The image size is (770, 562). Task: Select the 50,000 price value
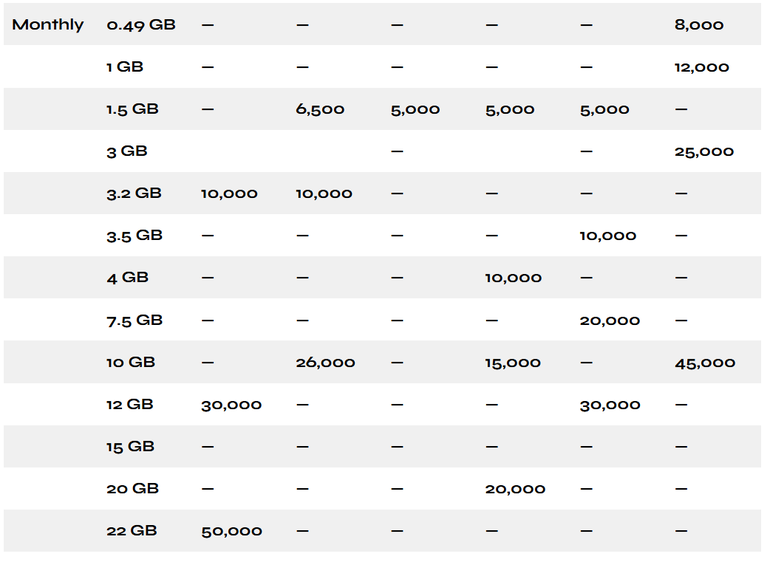[232, 531]
